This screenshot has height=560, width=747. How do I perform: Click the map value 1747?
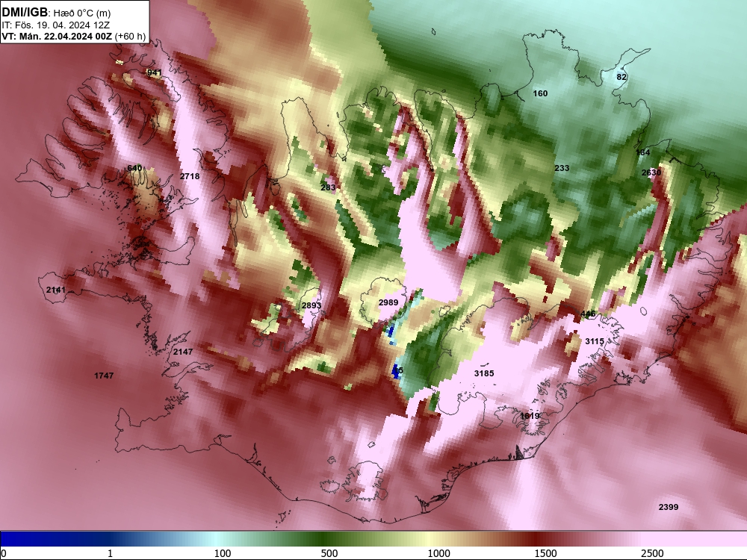[104, 376]
